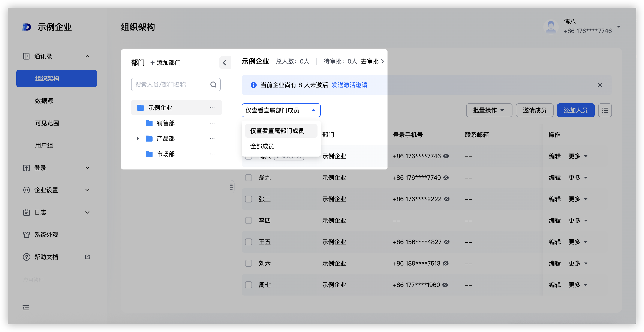Open 数据源 in the sidebar menu
This screenshot has height=332, width=644.
pos(44,101)
